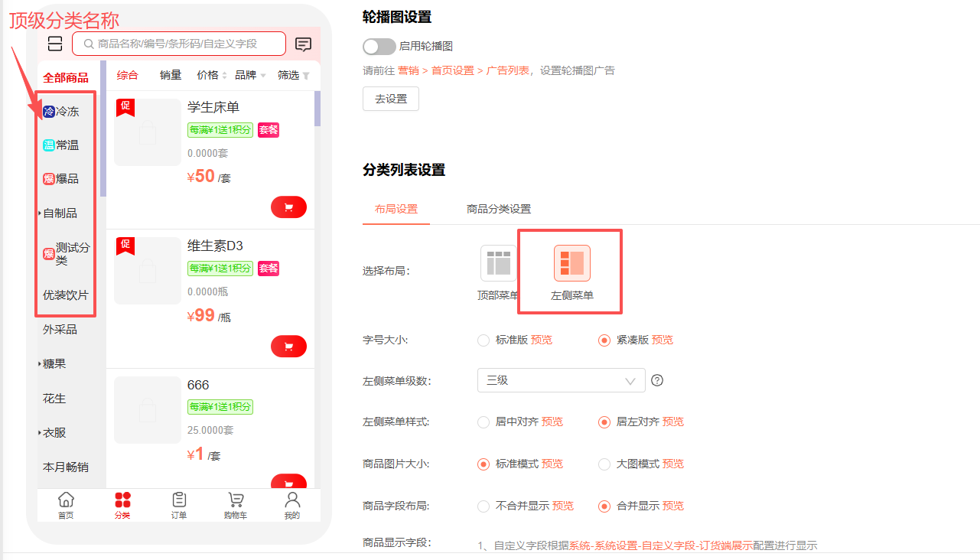Image resolution: width=980 pixels, height=560 pixels.
Task: Click the 学生床单 product image placeholder
Action: (148, 132)
